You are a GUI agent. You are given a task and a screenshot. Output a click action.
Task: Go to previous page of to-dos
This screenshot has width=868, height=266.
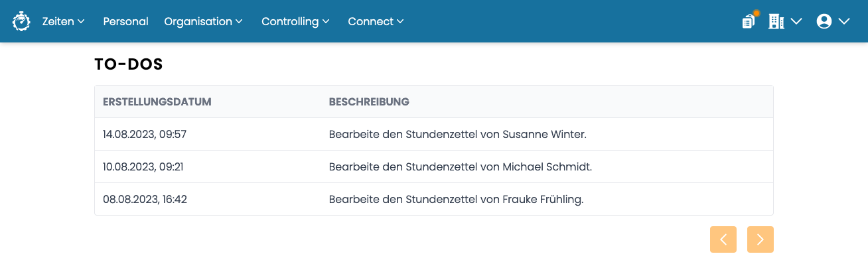click(x=723, y=239)
